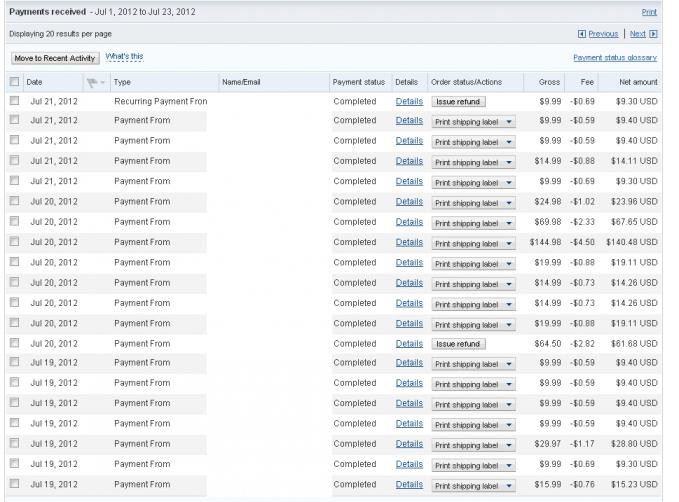This screenshot has height=502, width=679.
Task: Select checkbox for the $15.23 USD payment
Action: 15,483
